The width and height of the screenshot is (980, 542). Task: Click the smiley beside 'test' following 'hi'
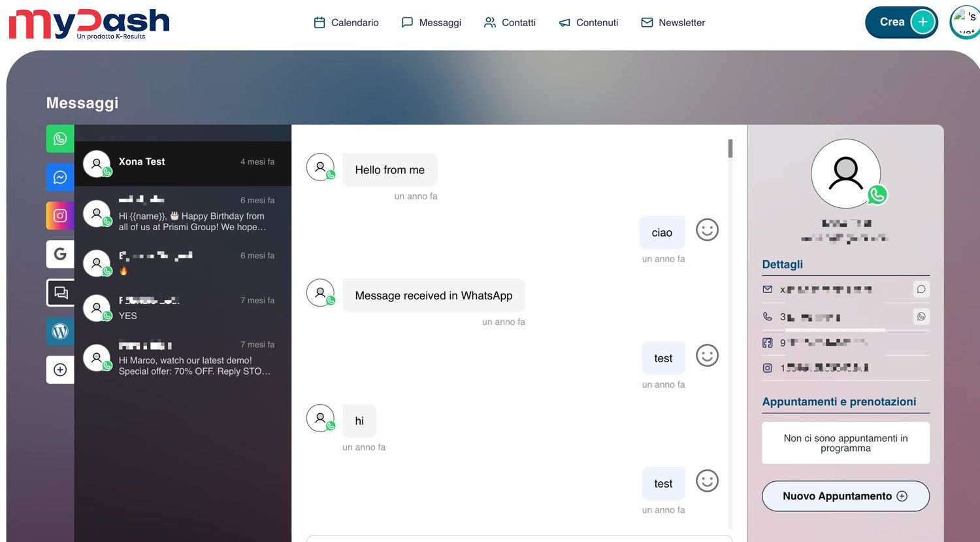[707, 481]
